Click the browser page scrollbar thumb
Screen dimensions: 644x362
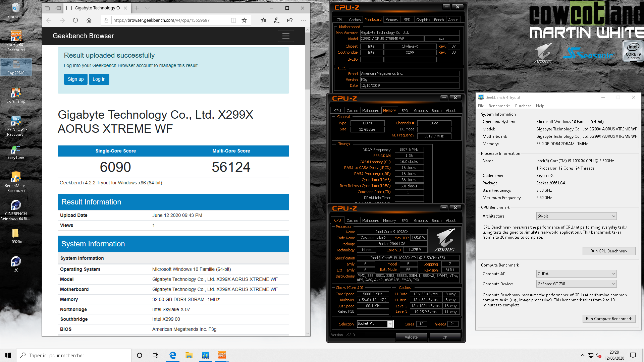[x=307, y=61]
